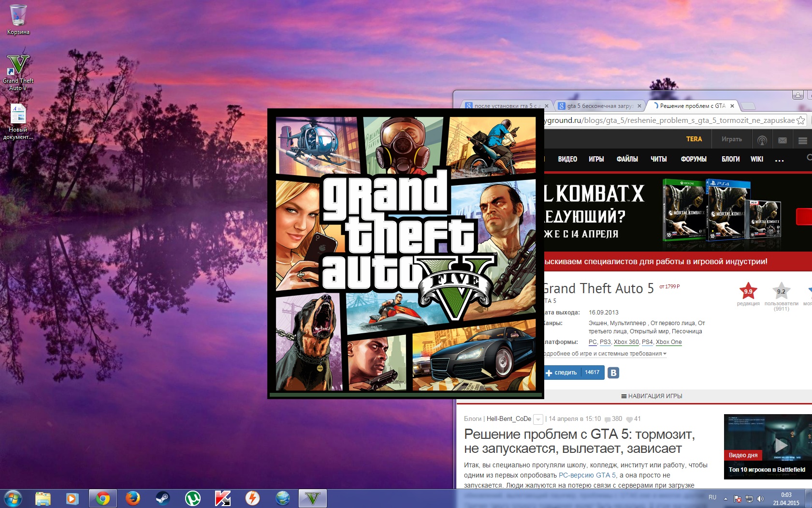Open the ВИДЕО site menu

567,159
